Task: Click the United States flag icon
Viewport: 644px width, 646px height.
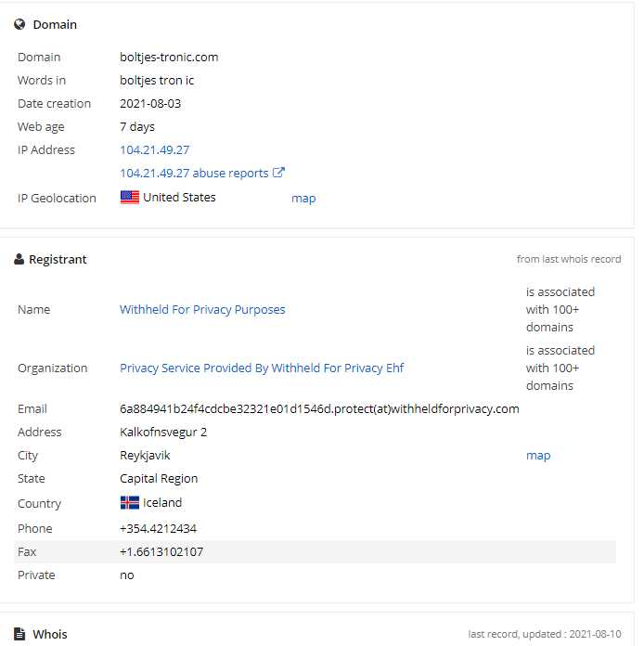Action: click(129, 198)
